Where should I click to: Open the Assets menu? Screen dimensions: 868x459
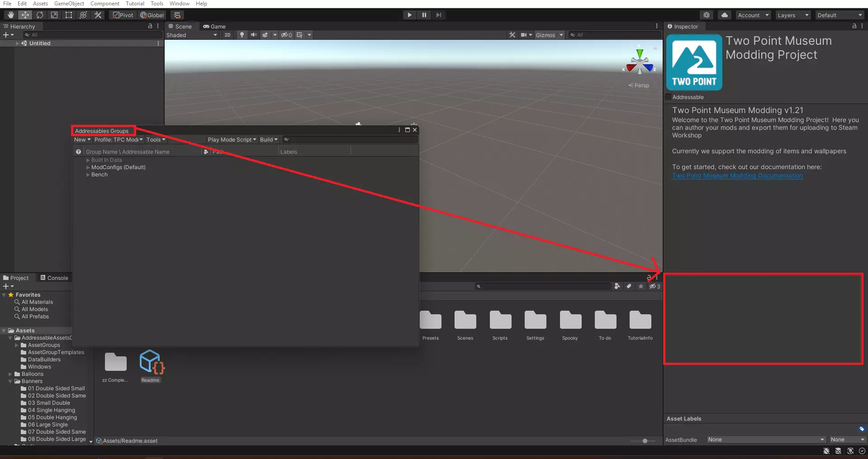pyautogui.click(x=40, y=4)
